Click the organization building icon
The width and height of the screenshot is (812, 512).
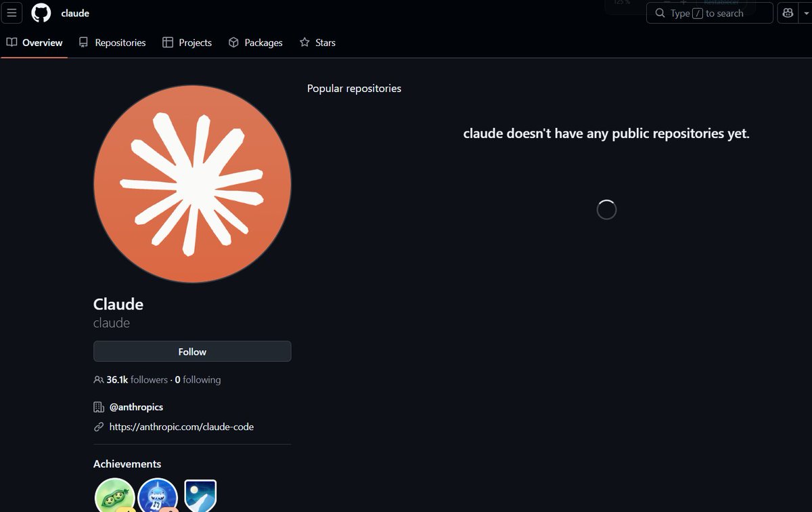[99, 407]
